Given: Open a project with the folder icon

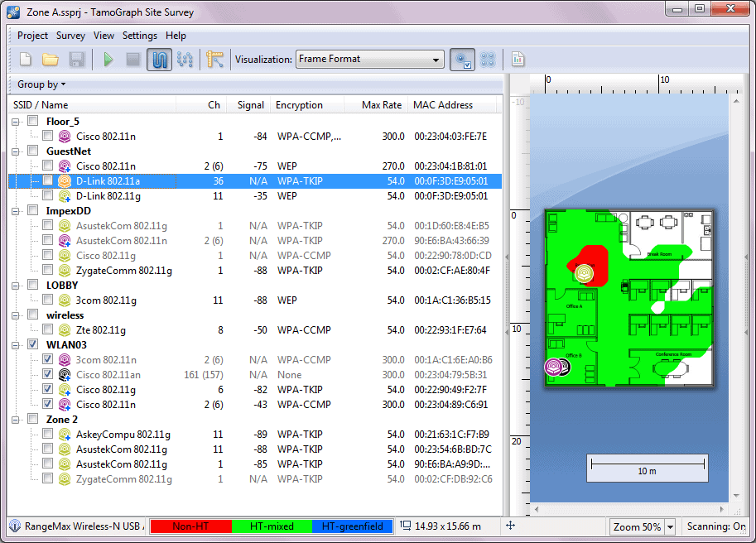Looking at the screenshot, I should pyautogui.click(x=51, y=60).
